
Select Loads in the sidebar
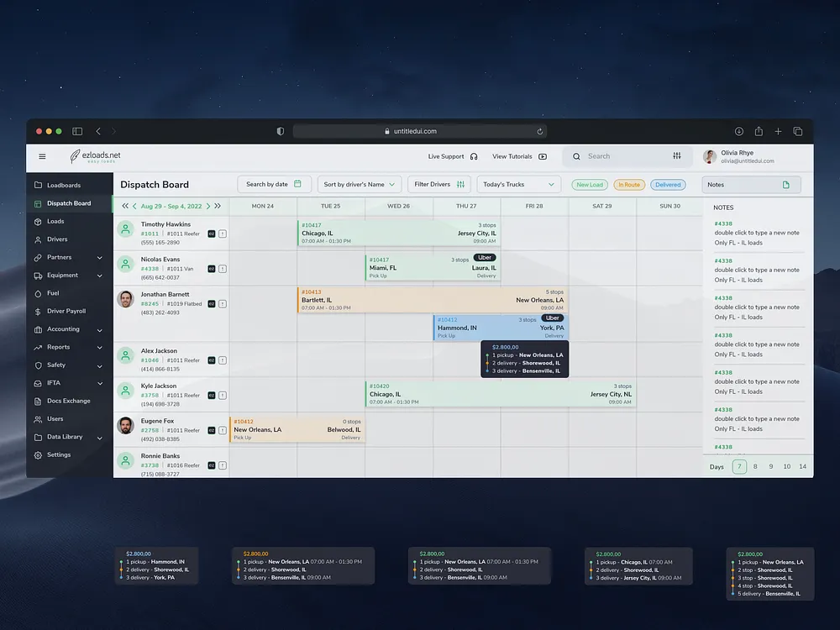pos(54,221)
